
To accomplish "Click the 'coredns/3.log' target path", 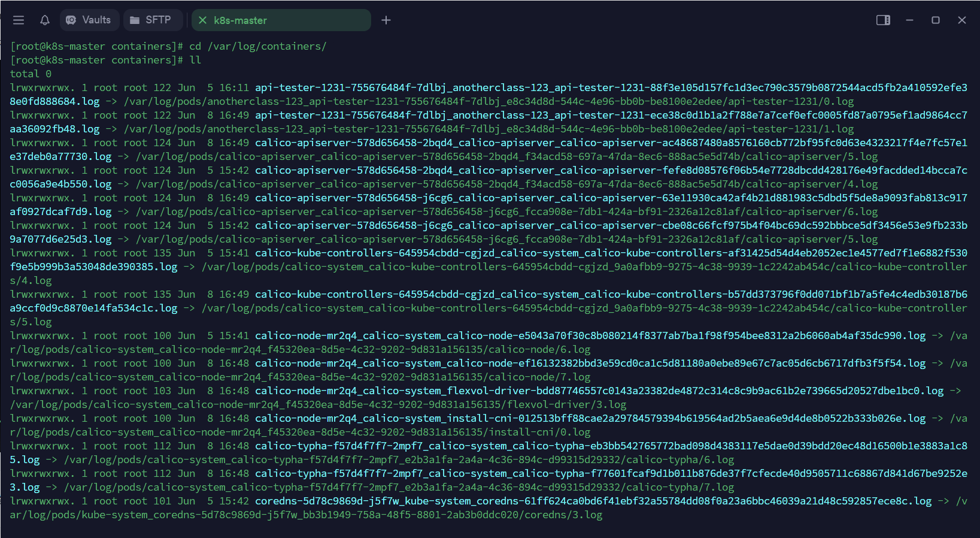I will tap(563, 515).
